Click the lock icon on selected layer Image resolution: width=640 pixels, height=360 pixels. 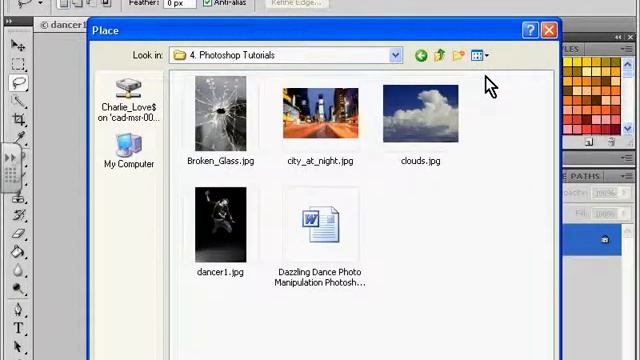tap(605, 240)
